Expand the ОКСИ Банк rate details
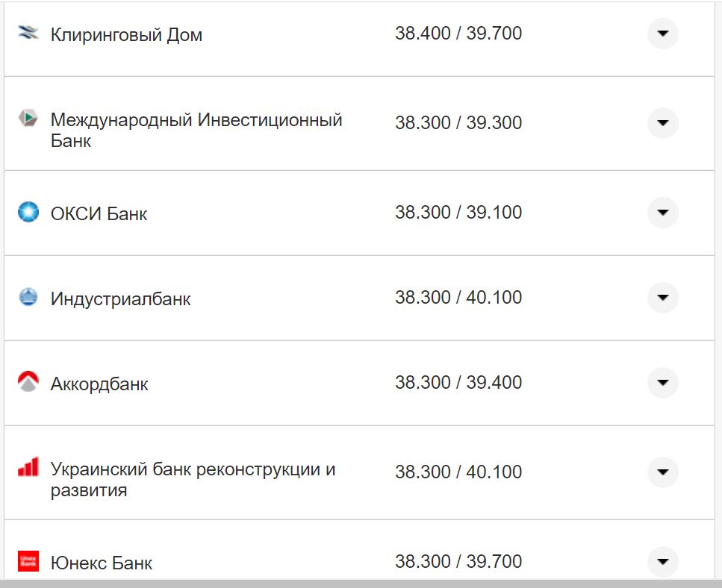 [x=662, y=212]
